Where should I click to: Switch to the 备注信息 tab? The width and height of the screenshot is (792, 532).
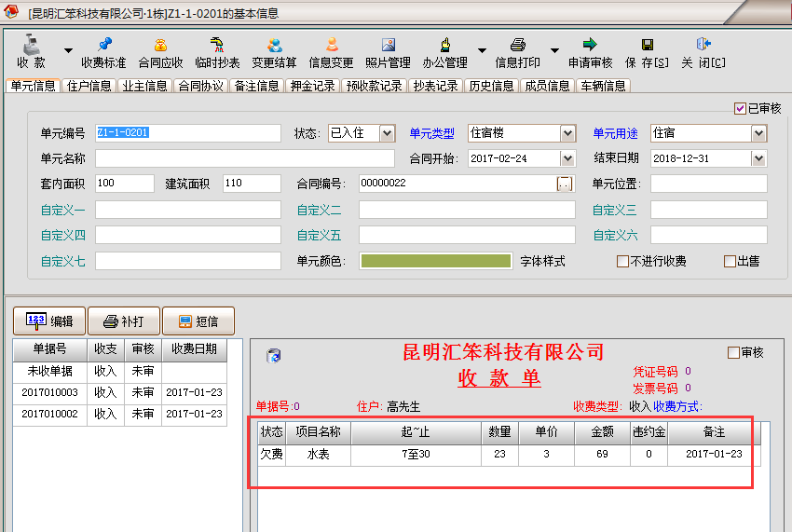coord(256,86)
